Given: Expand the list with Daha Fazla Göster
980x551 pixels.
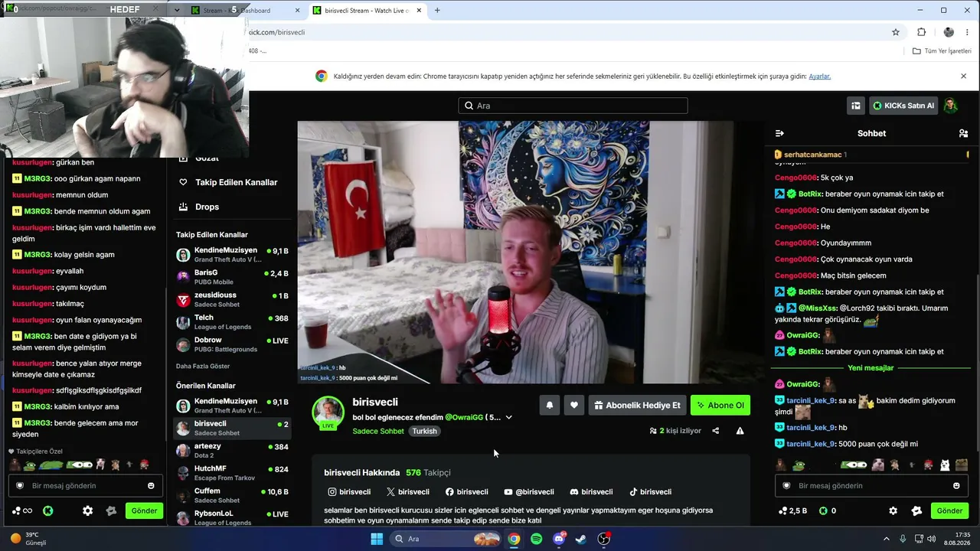Looking at the screenshot, I should click(x=203, y=367).
